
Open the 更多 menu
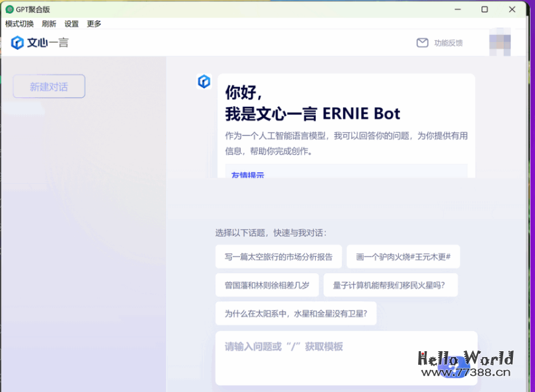[x=93, y=23]
